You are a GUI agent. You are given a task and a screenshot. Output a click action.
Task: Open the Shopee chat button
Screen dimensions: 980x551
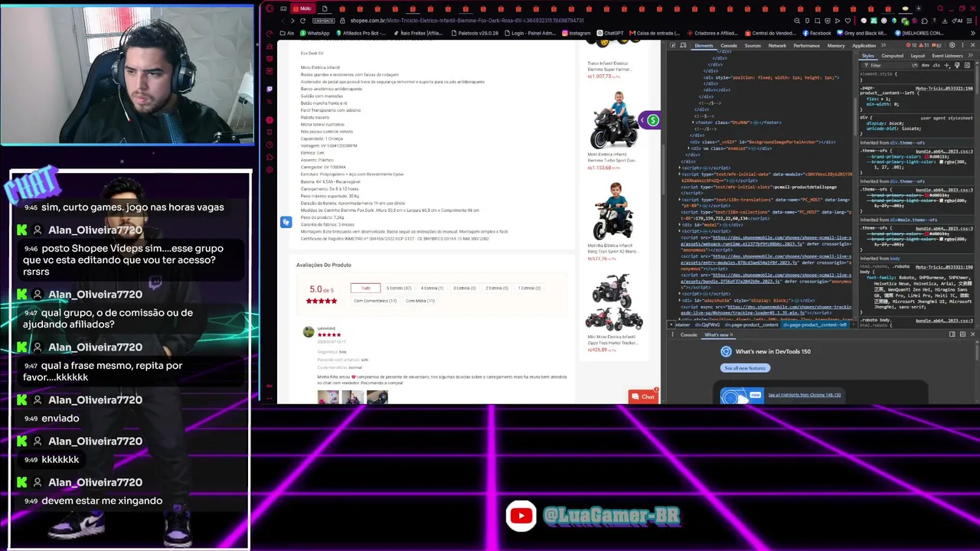click(644, 396)
